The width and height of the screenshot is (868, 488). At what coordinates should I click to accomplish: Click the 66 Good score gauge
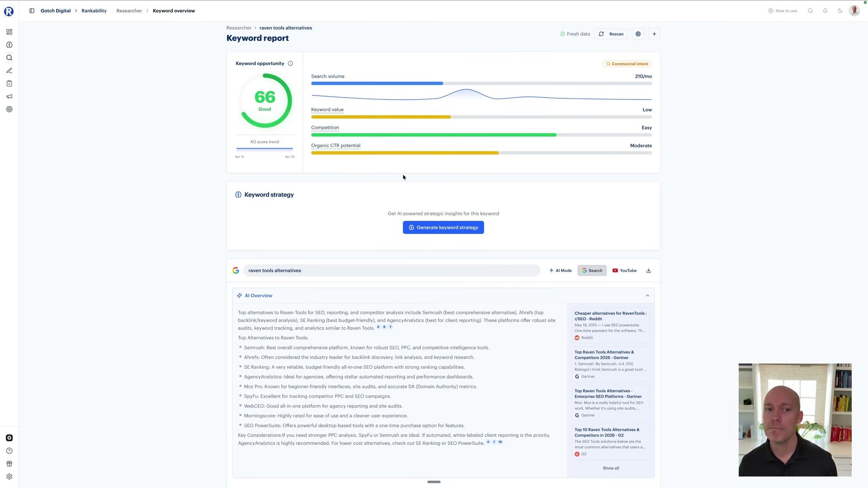click(265, 101)
